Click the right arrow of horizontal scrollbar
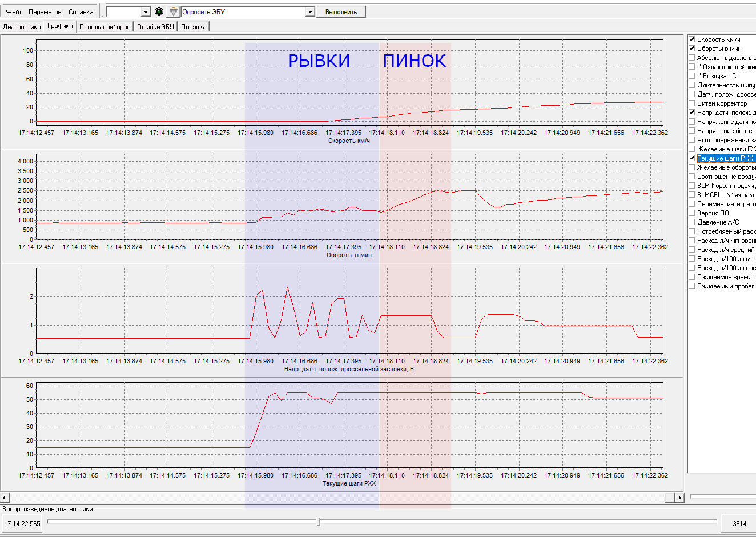Viewport: 756px width, 537px height. [679, 498]
